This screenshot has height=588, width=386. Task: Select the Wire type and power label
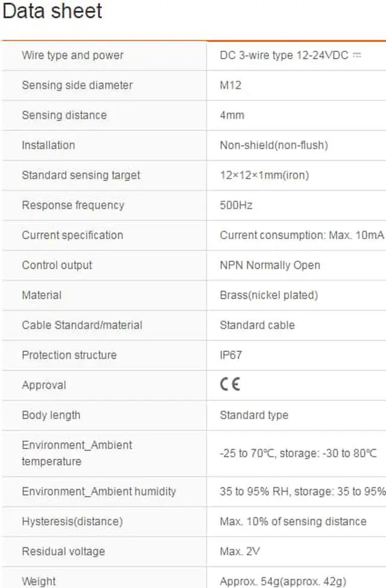[x=72, y=55]
